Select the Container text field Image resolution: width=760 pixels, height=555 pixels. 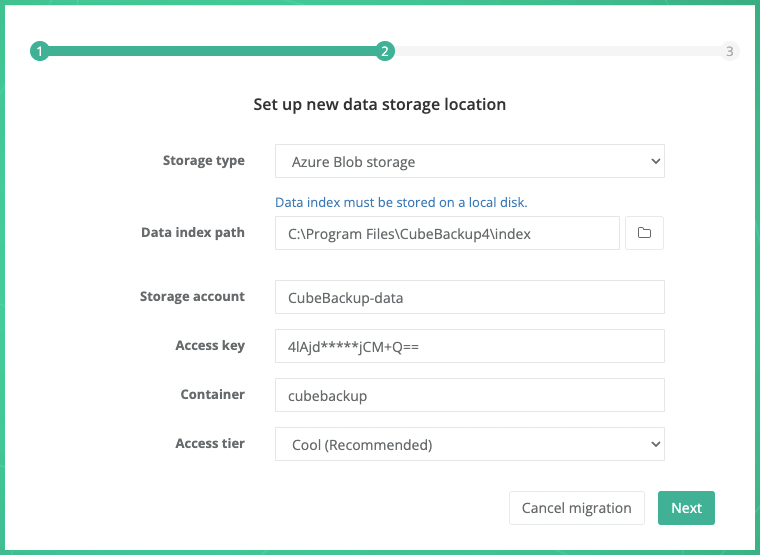[469, 395]
